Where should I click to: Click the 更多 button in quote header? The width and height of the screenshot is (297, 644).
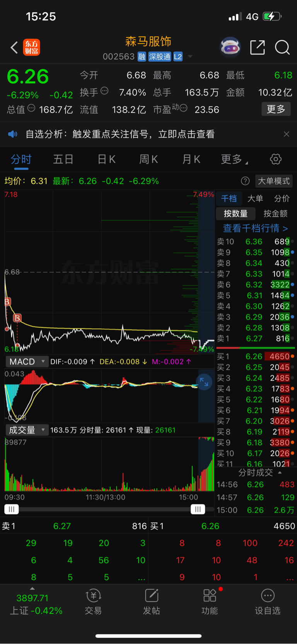(276, 109)
